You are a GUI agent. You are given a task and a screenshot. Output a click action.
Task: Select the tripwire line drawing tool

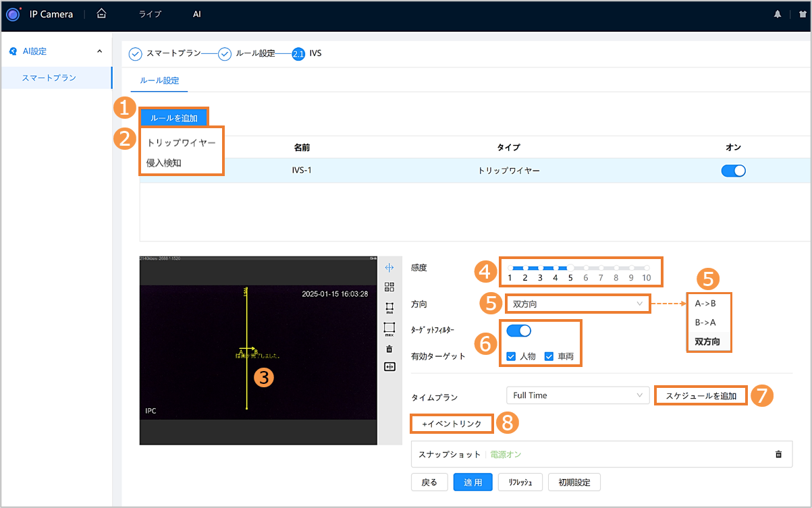(x=389, y=268)
